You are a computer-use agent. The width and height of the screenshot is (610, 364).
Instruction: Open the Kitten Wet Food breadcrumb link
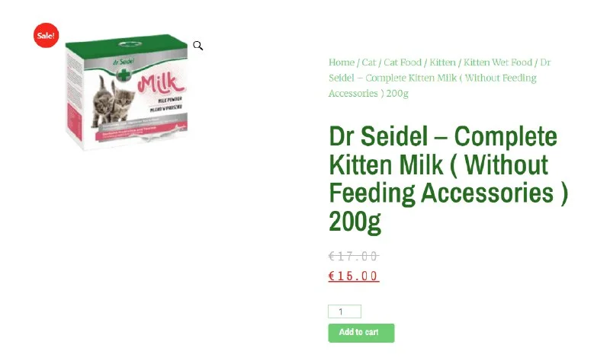pyautogui.click(x=498, y=62)
